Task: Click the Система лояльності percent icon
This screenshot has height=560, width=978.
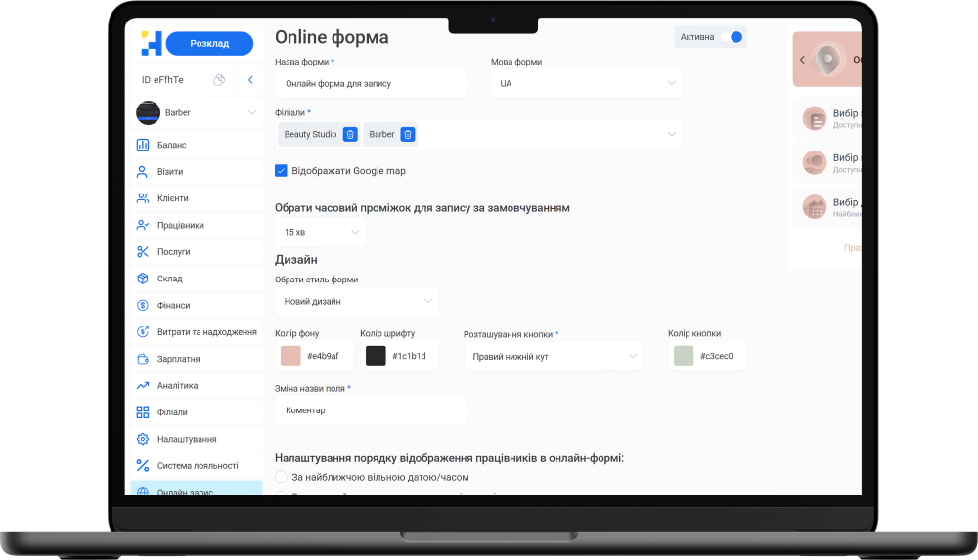Action: coord(143,466)
